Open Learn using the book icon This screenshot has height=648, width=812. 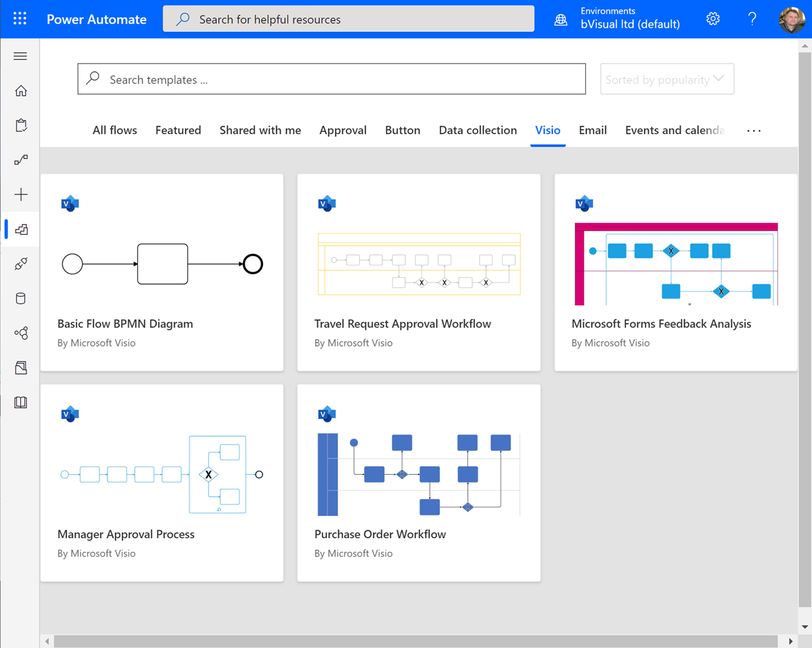[20, 402]
